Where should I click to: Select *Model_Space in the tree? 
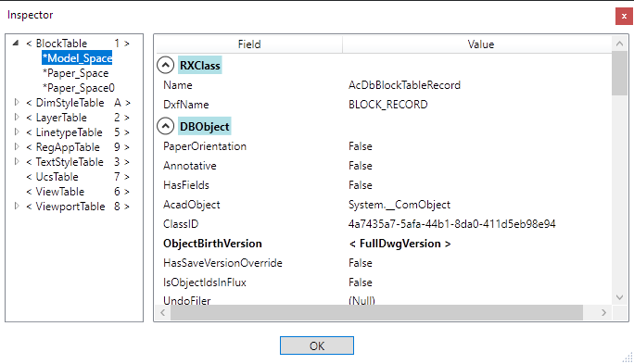pyautogui.click(x=77, y=58)
